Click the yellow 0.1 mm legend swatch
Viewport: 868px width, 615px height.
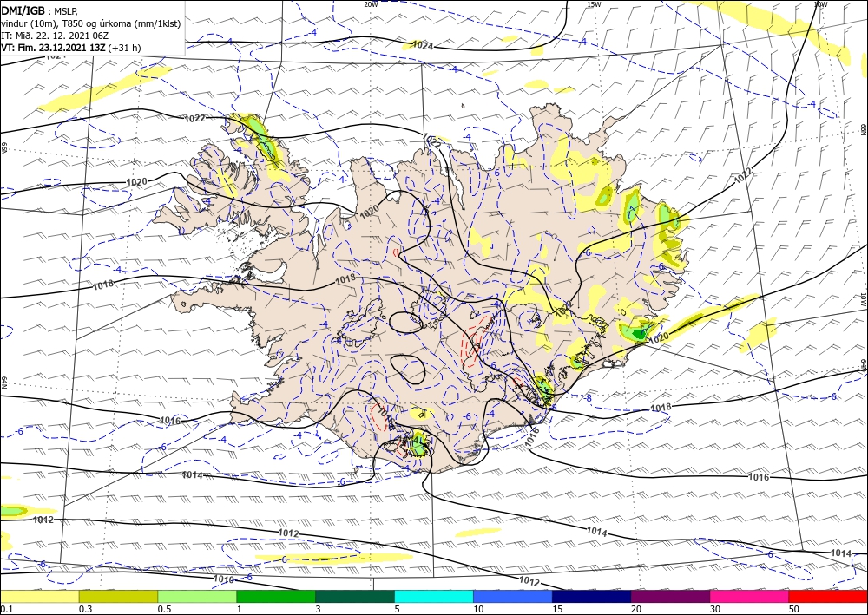click(39, 597)
